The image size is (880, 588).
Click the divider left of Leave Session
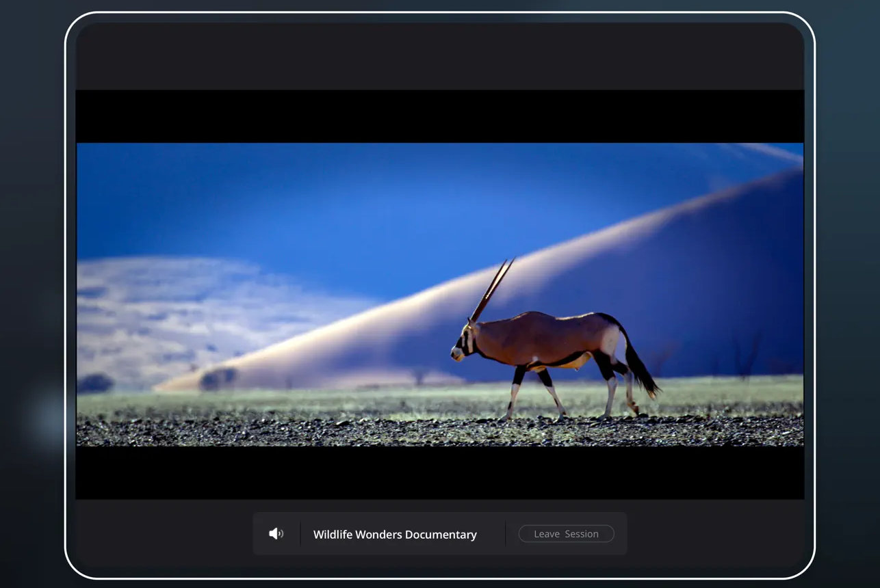click(x=506, y=534)
